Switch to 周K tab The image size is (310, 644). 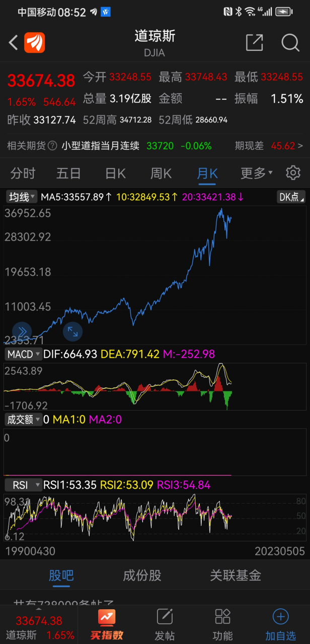click(x=161, y=174)
